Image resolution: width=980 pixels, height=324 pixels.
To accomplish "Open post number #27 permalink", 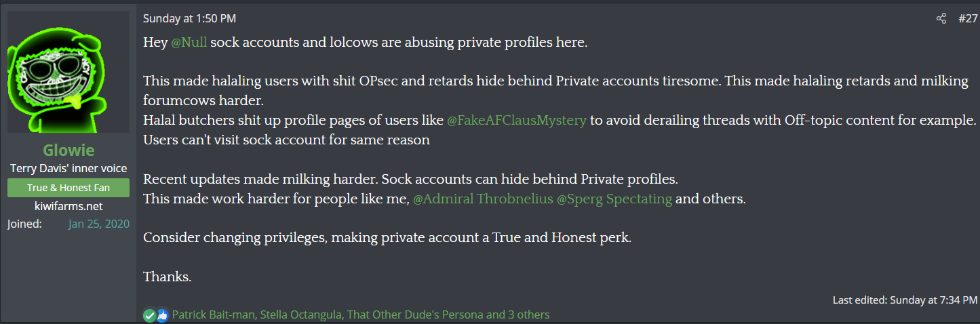I will click(x=968, y=19).
